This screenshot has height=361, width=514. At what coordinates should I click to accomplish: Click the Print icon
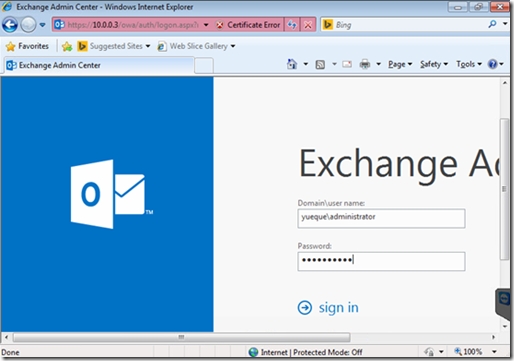point(365,64)
